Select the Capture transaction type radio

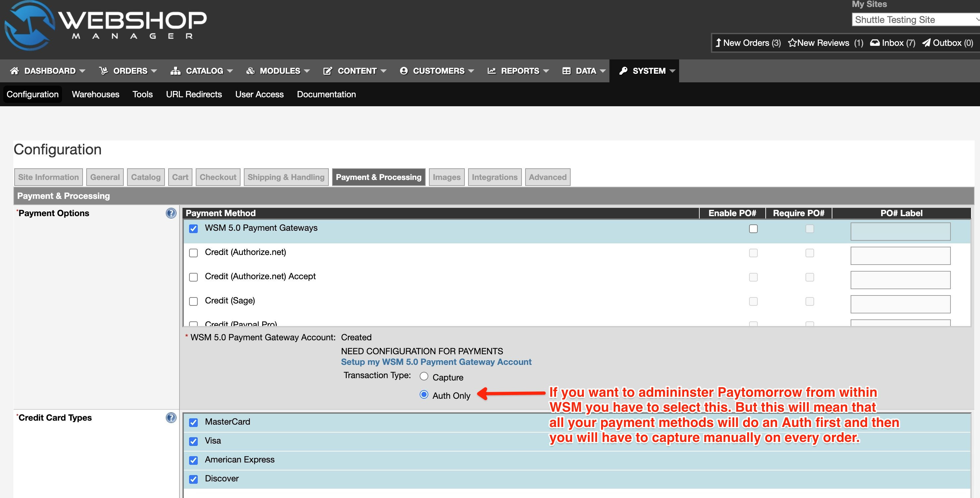tap(424, 376)
